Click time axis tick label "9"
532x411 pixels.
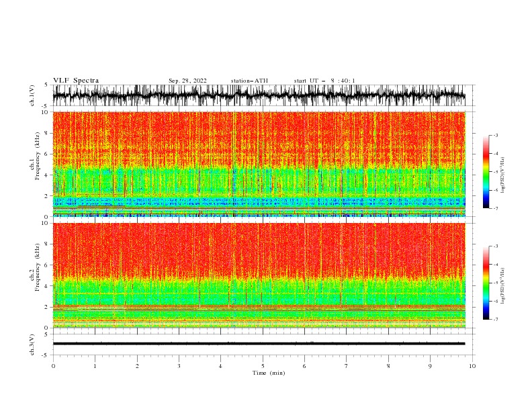(430, 366)
